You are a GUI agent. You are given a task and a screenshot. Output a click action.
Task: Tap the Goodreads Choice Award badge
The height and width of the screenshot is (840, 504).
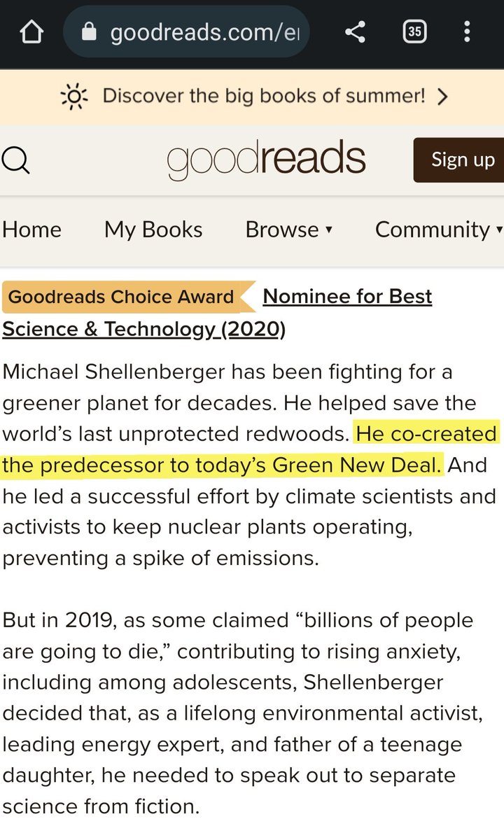tap(121, 297)
